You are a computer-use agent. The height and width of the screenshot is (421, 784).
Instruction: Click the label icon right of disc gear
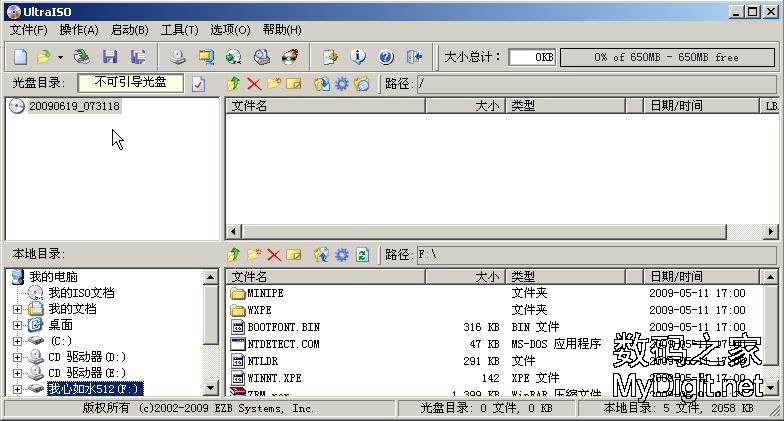[x=362, y=84]
